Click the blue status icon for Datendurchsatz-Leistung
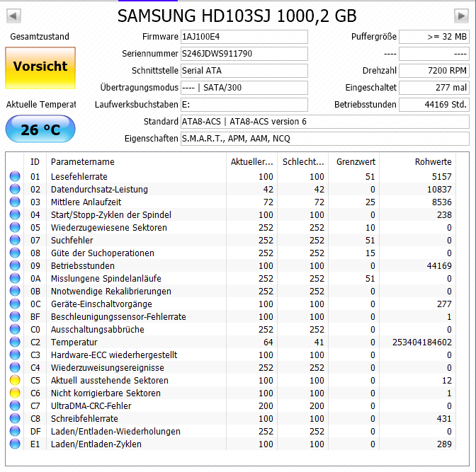476x472 pixels. point(15,189)
